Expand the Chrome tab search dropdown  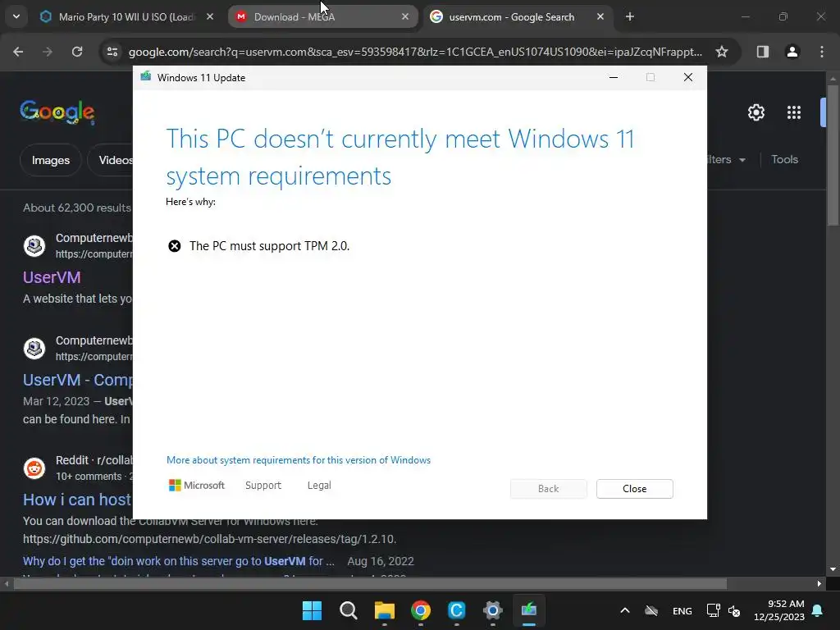16,17
